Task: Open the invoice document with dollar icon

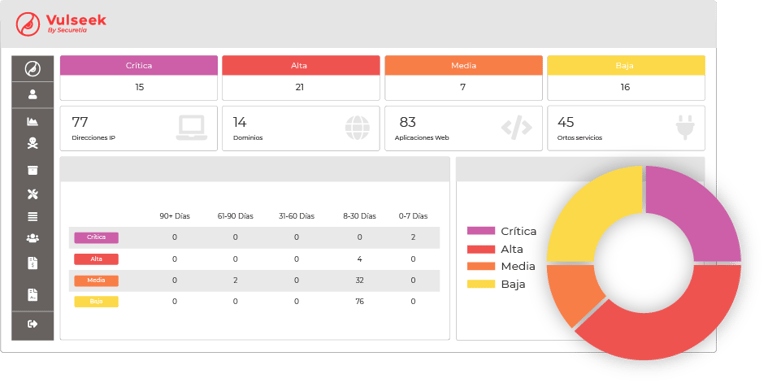Action: point(33,263)
